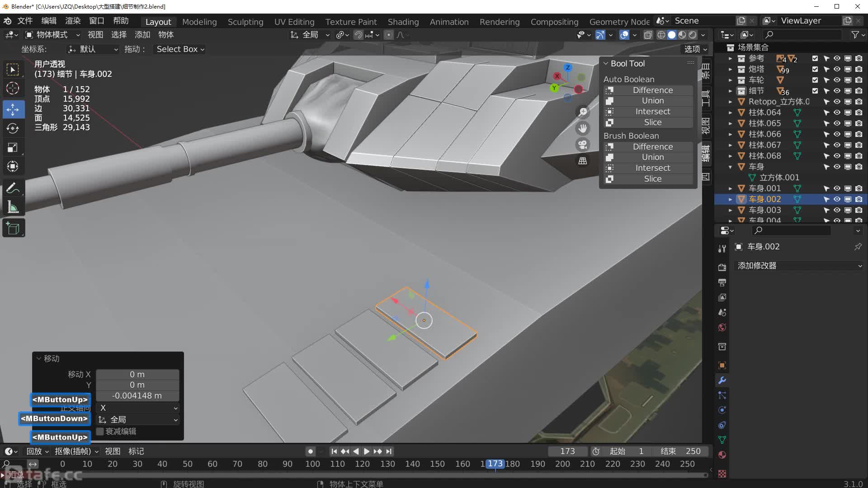Open the Modifiers wrench properties tab
This screenshot has width=868, height=488.
pyautogui.click(x=722, y=380)
